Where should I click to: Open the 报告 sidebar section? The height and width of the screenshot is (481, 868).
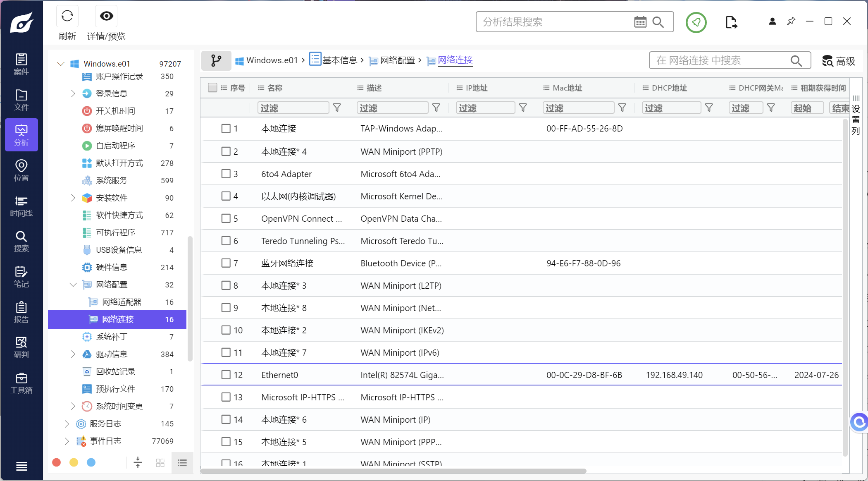(21, 313)
